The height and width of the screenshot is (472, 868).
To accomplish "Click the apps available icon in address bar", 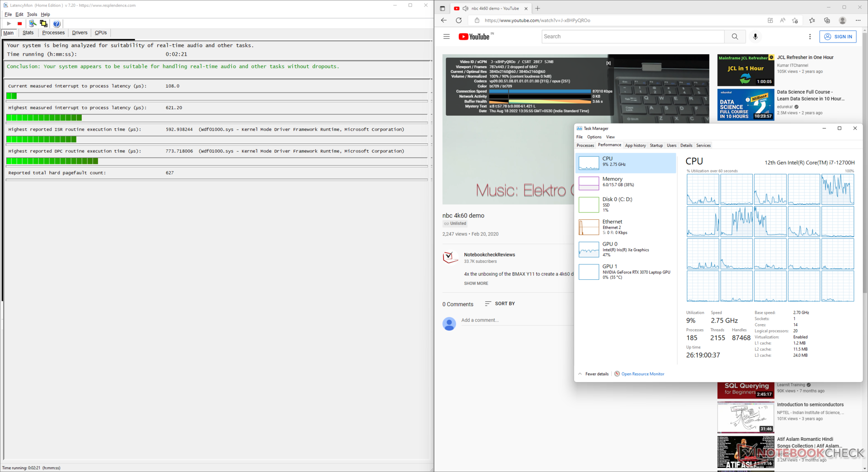I will pyautogui.click(x=770, y=20).
